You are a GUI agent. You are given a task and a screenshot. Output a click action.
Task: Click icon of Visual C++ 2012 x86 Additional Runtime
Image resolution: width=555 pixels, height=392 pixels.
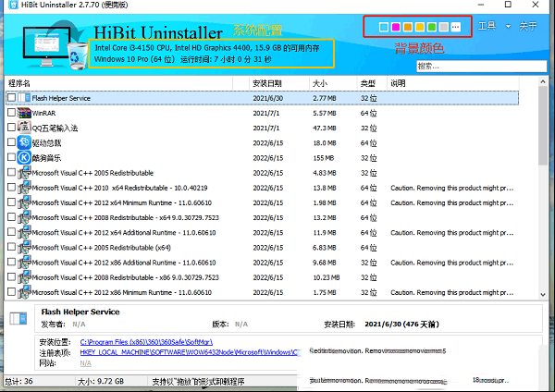click(x=24, y=263)
